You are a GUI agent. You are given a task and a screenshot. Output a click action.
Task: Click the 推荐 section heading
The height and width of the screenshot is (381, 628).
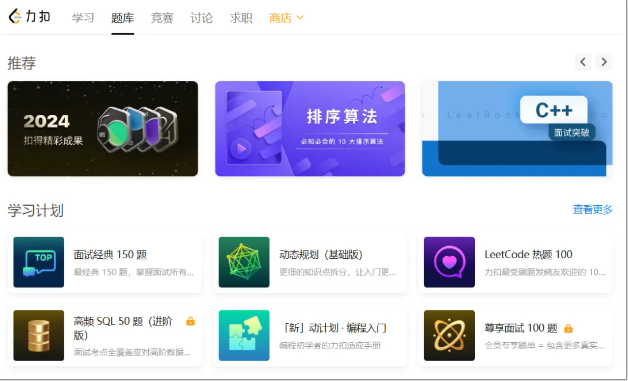22,63
